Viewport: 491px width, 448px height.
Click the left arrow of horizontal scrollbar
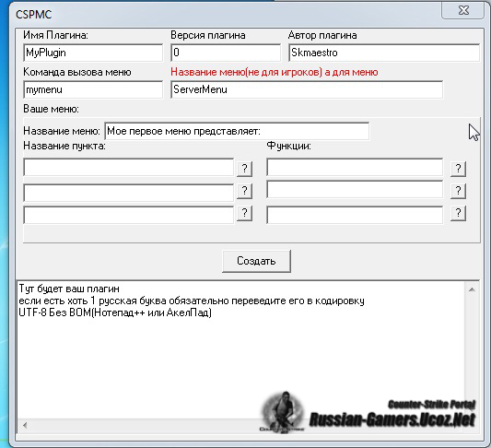[25, 425]
